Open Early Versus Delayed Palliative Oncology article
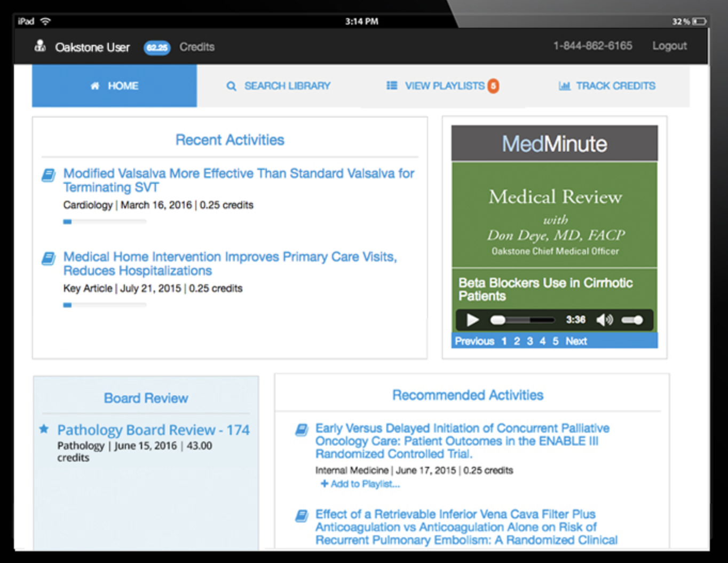The height and width of the screenshot is (563, 728). (x=462, y=441)
